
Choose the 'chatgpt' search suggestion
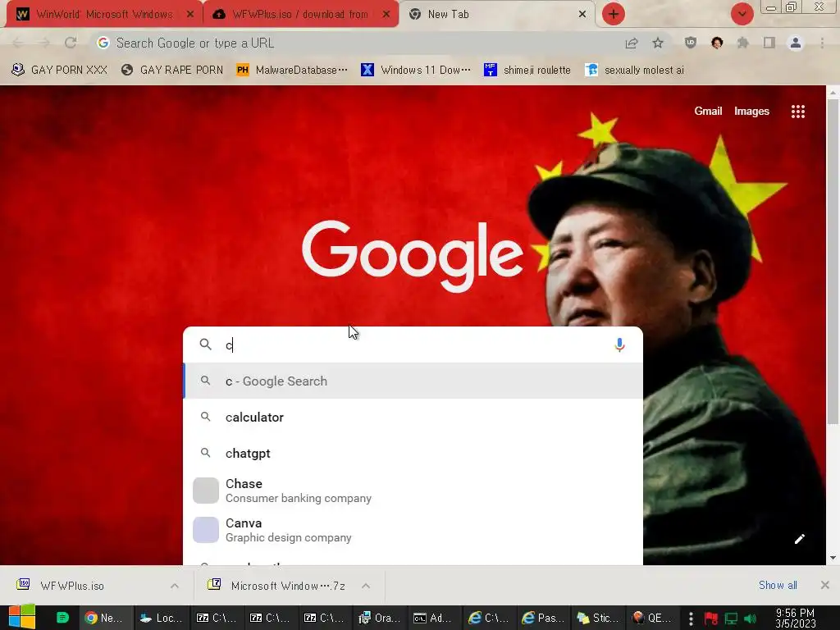(413, 453)
